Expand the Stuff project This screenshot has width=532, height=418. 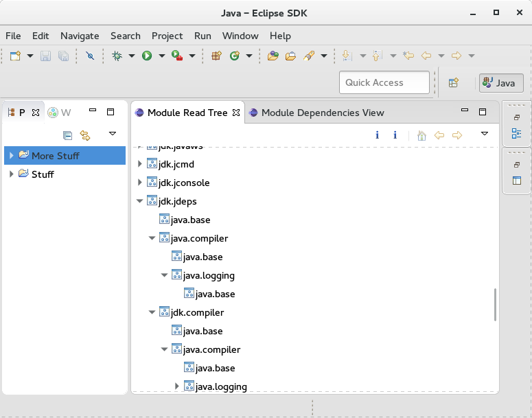(11, 174)
